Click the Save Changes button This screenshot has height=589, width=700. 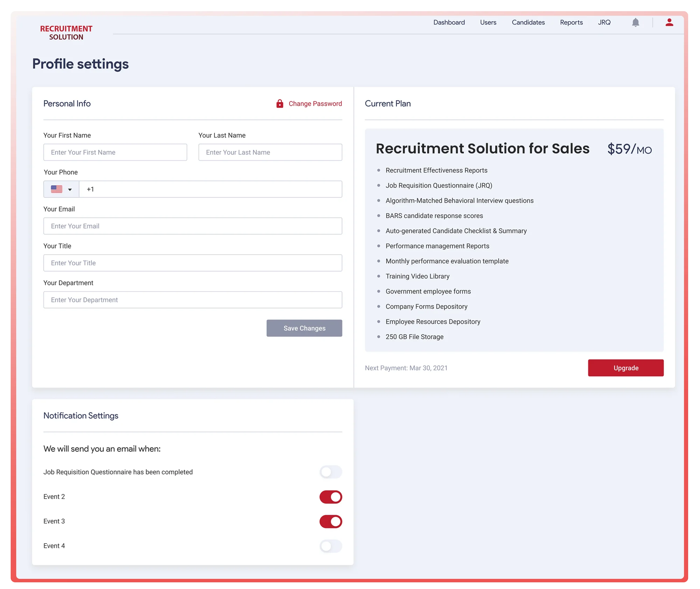pos(304,328)
